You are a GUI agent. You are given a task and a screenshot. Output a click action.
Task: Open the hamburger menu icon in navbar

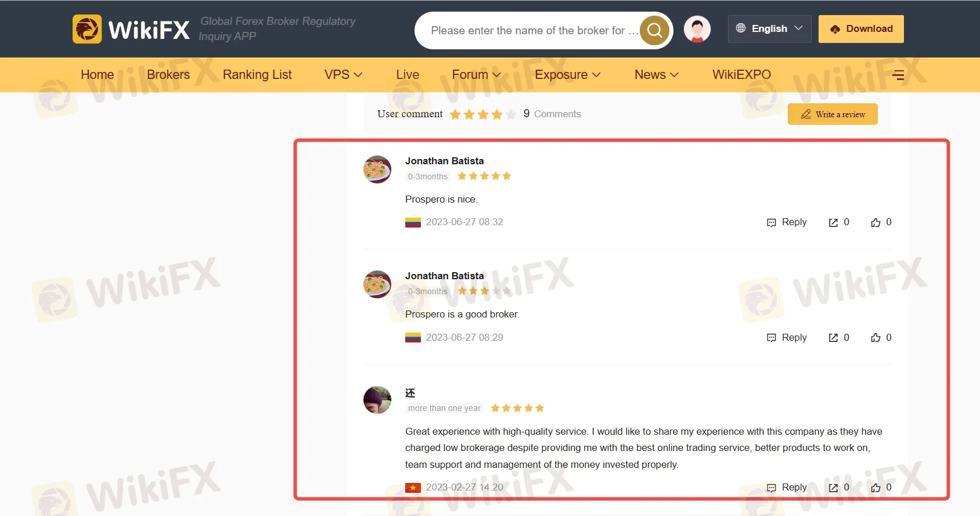click(898, 75)
